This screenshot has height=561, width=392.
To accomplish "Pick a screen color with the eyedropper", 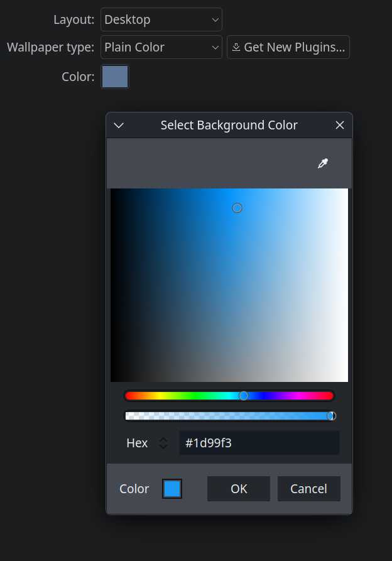I will 323,163.
